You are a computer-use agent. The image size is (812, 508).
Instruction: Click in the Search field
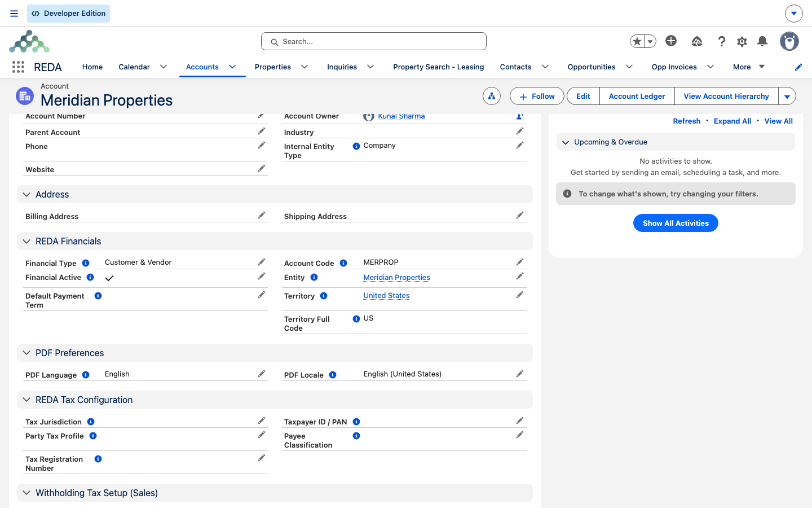[x=374, y=41]
